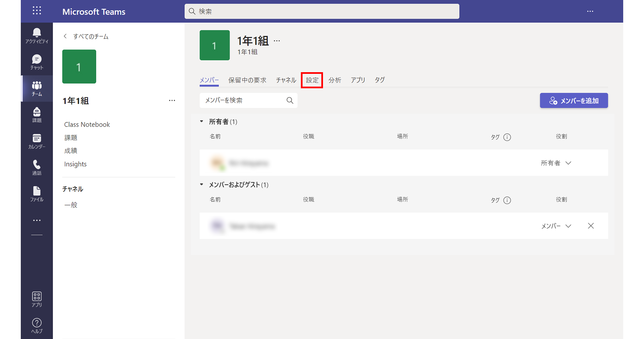Screen dimensions: 644x339
Task: Click the magnifier in member search box
Action: tap(290, 100)
